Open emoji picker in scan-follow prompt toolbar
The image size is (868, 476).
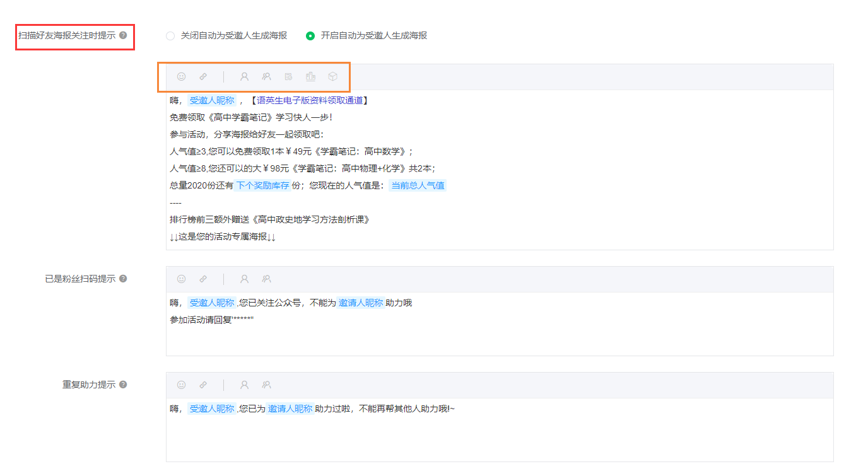click(x=181, y=77)
